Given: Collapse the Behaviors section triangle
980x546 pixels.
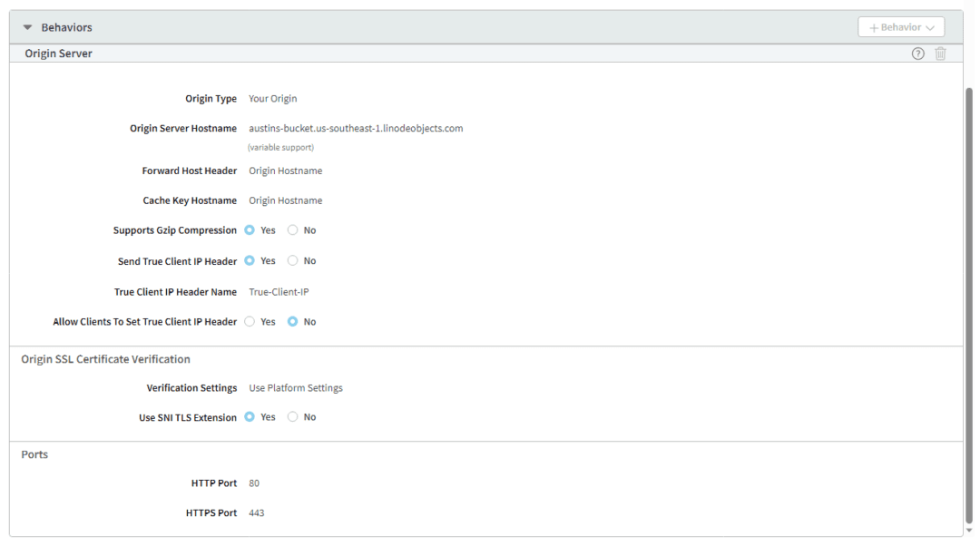Looking at the screenshot, I should [27, 28].
